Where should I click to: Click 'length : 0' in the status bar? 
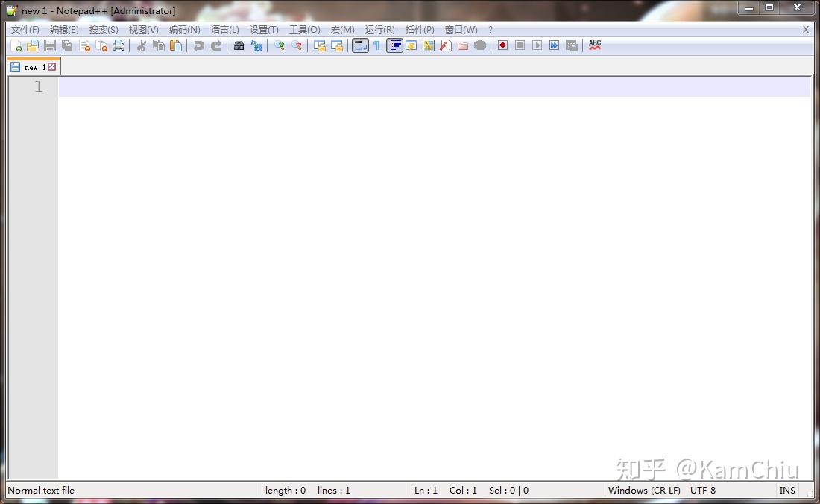point(285,491)
